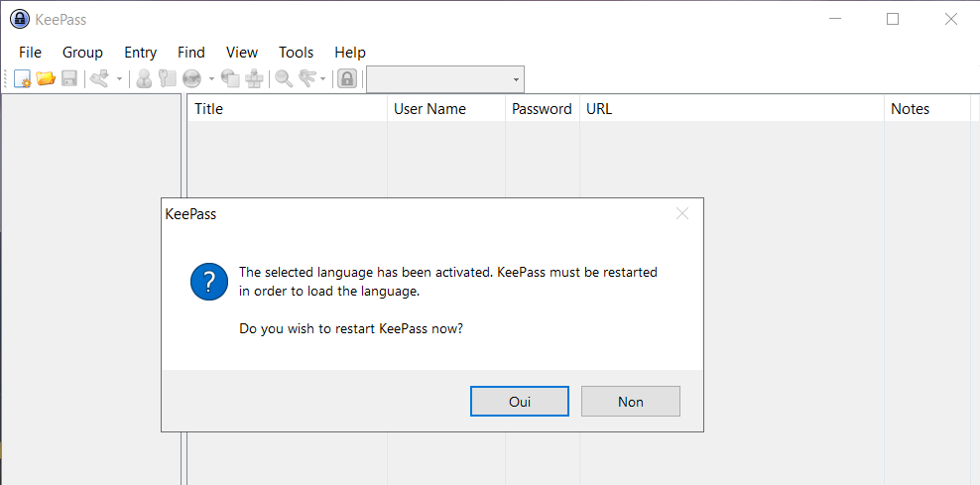
Task: Click the User Name column header
Action: pyautogui.click(x=445, y=109)
